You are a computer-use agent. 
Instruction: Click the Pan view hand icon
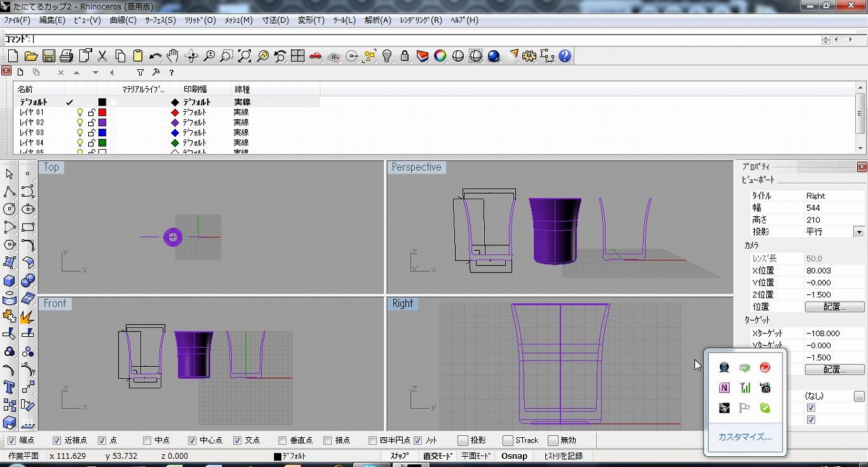[x=173, y=56]
